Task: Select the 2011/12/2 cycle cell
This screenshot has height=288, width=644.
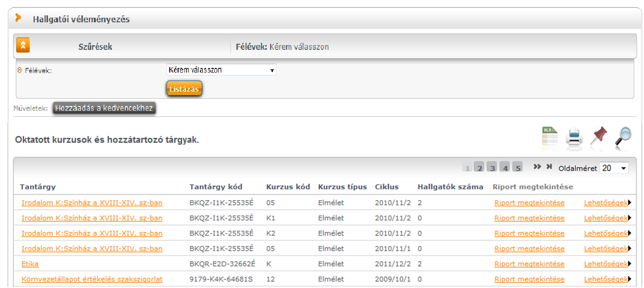Action: (393, 264)
